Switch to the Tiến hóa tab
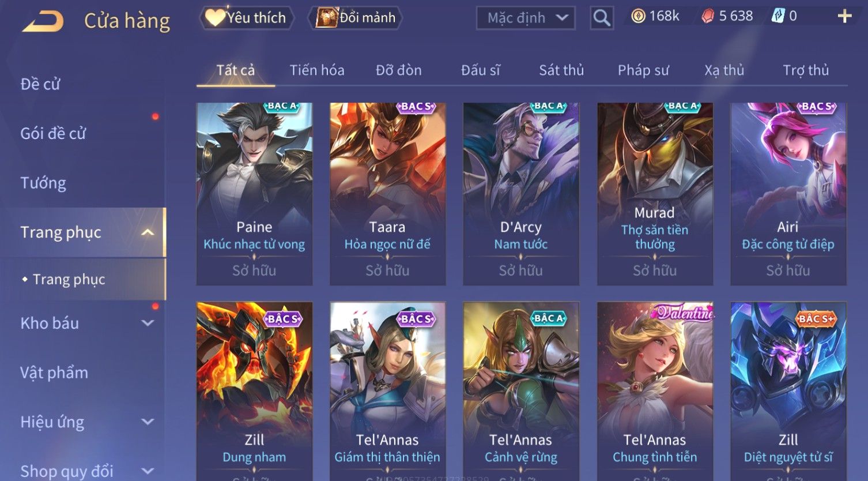868x481 pixels. pyautogui.click(x=317, y=70)
